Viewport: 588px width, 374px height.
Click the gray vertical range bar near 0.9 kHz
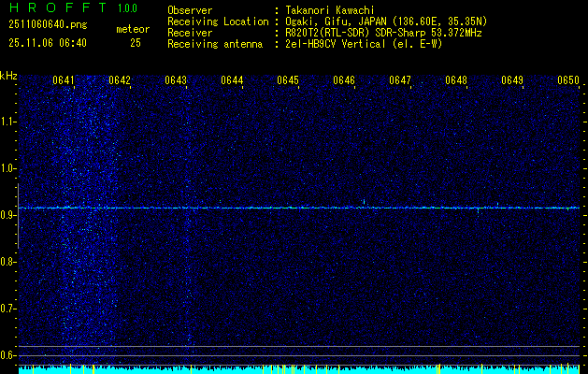pos(18,216)
